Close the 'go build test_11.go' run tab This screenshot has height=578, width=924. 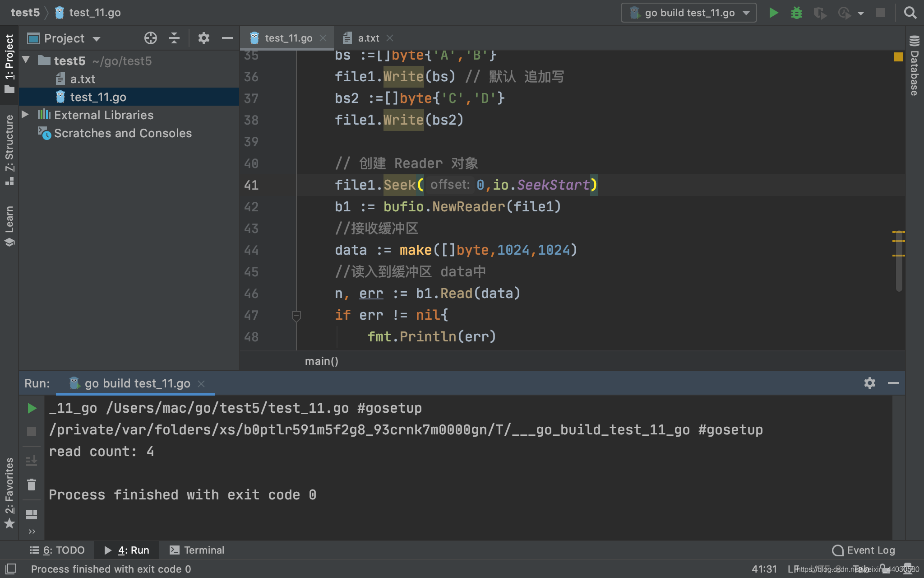pyautogui.click(x=201, y=384)
